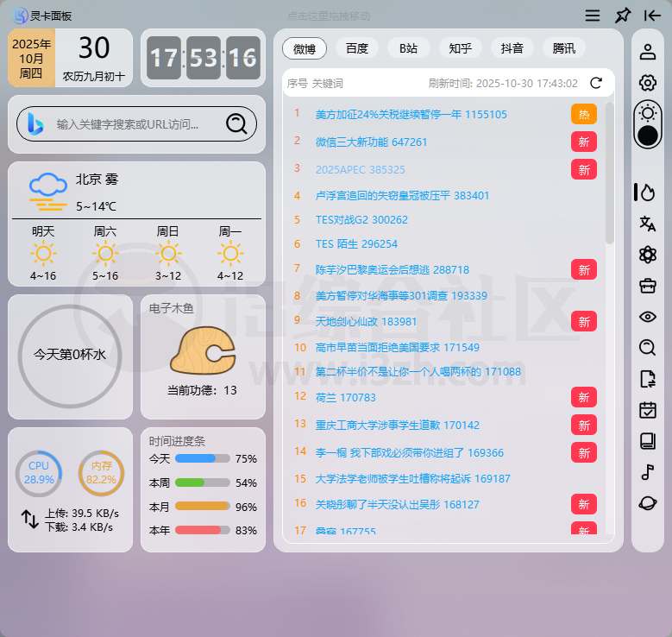Collapse the panel with the arrow-to-bar icon
This screenshot has height=637, width=672.
coord(652,16)
